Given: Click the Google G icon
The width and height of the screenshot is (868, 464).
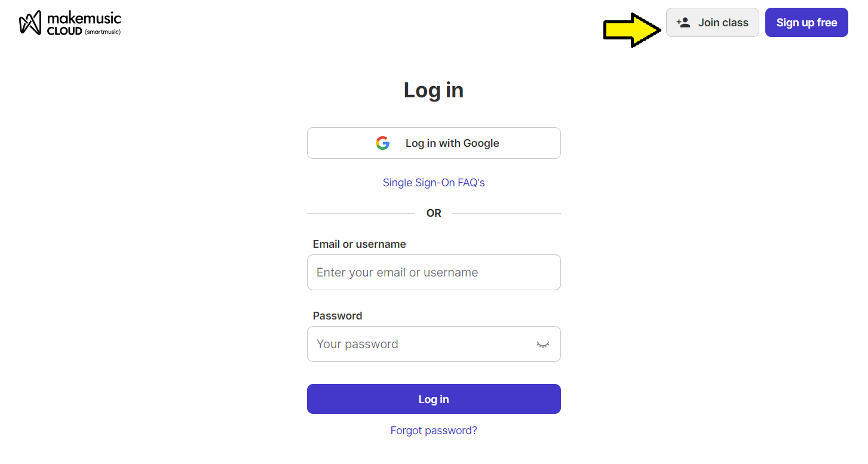Looking at the screenshot, I should [x=382, y=143].
